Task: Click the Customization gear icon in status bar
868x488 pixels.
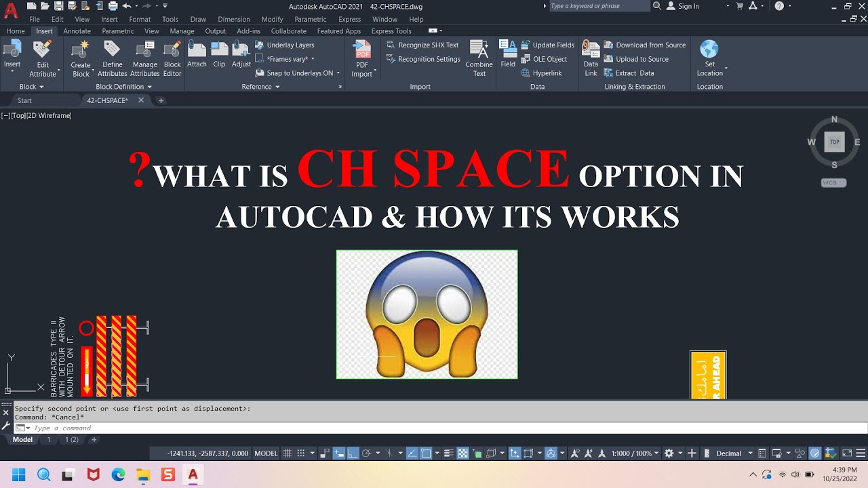Action: coord(669,453)
